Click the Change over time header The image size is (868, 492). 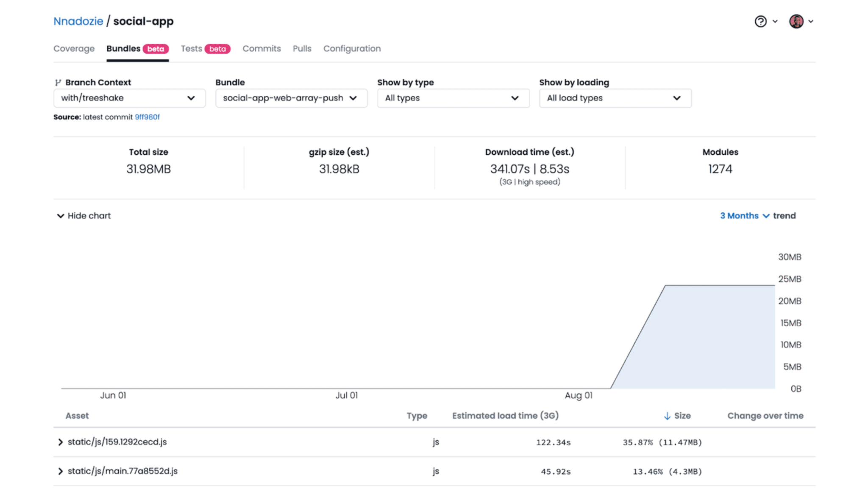[765, 416]
